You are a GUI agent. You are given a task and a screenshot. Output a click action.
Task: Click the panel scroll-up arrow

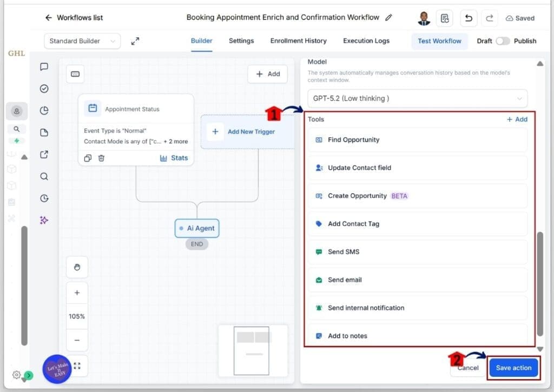click(x=540, y=64)
